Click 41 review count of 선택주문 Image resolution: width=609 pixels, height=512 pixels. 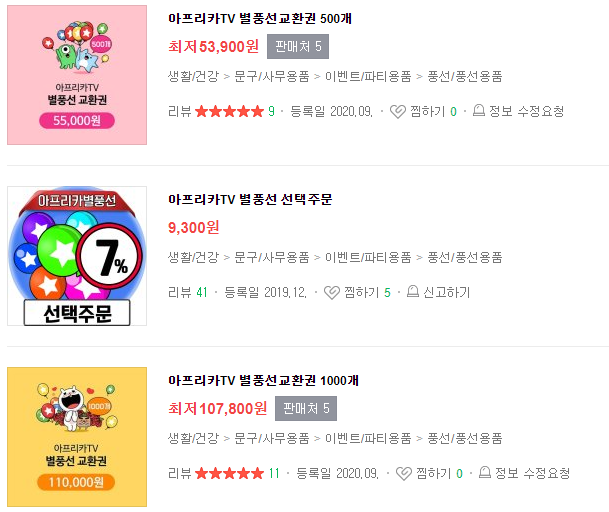202,292
